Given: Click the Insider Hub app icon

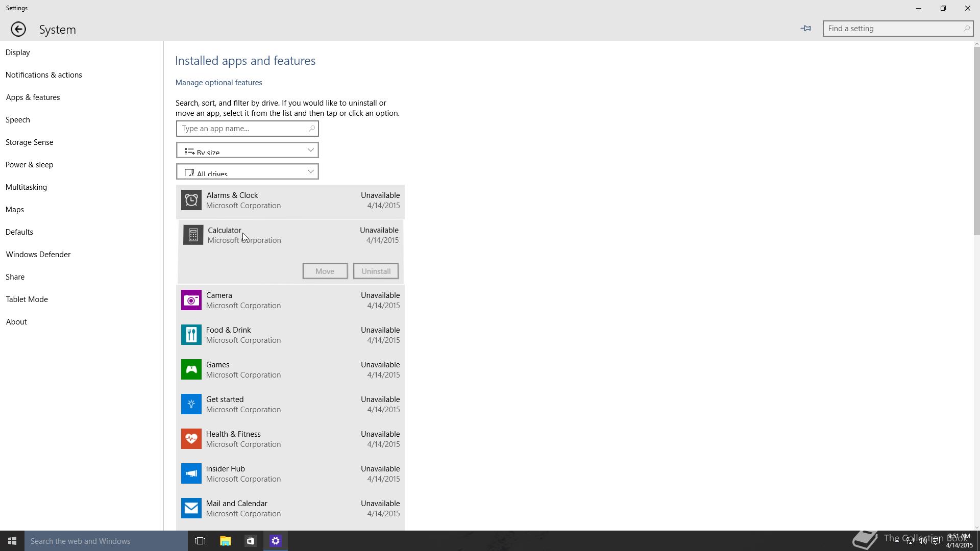Looking at the screenshot, I should click(191, 474).
